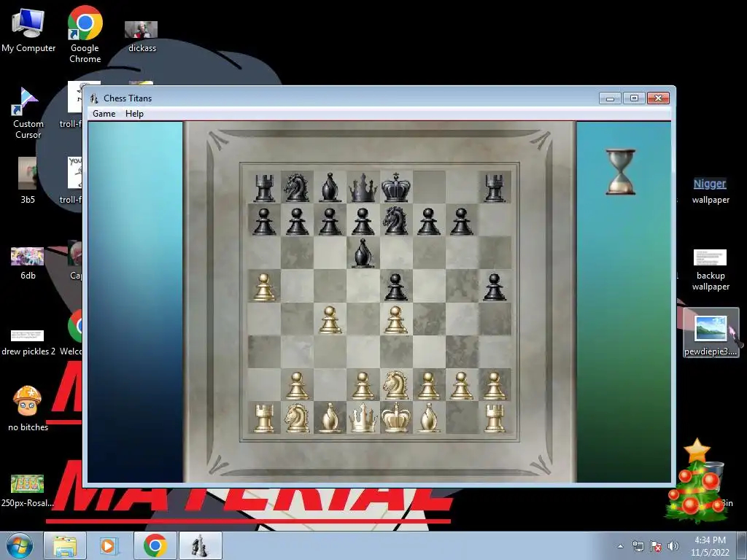This screenshot has width=747, height=560.
Task: Select the black queen on d8
Action: (x=363, y=187)
